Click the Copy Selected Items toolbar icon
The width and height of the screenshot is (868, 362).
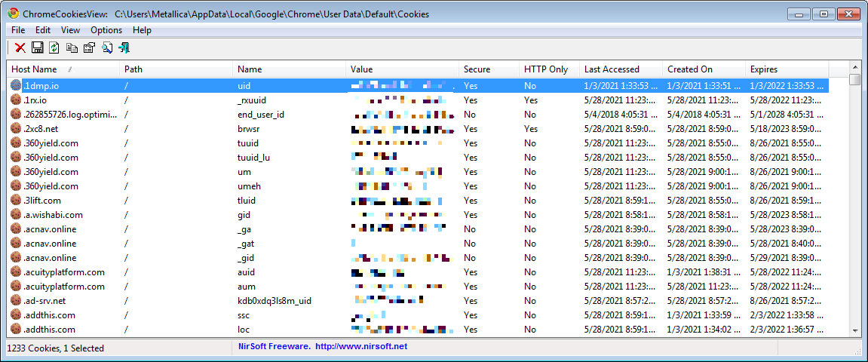coord(72,48)
